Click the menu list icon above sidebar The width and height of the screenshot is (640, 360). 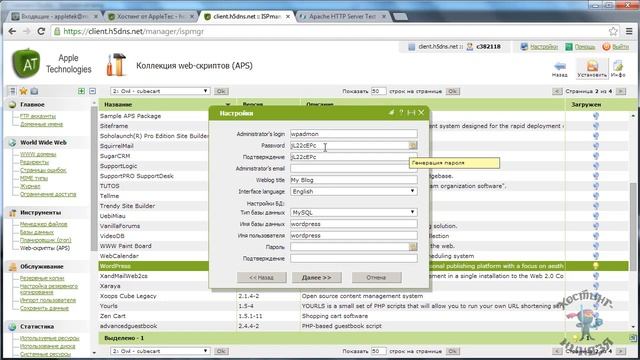13,91
